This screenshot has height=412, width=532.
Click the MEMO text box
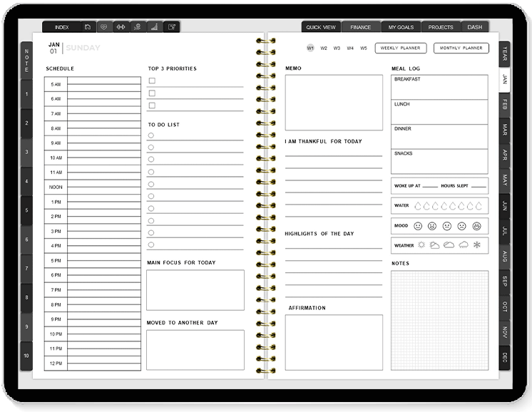tap(334, 103)
